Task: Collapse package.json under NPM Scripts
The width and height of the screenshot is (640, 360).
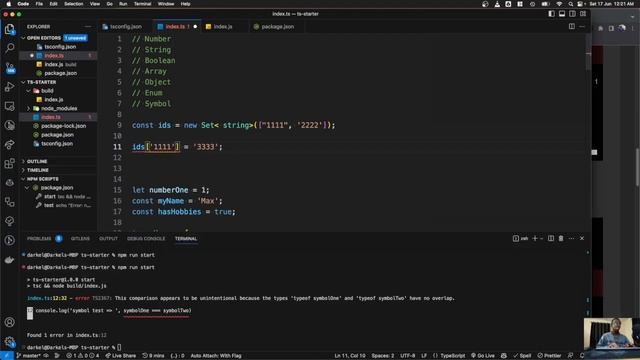Action: click(x=27, y=188)
